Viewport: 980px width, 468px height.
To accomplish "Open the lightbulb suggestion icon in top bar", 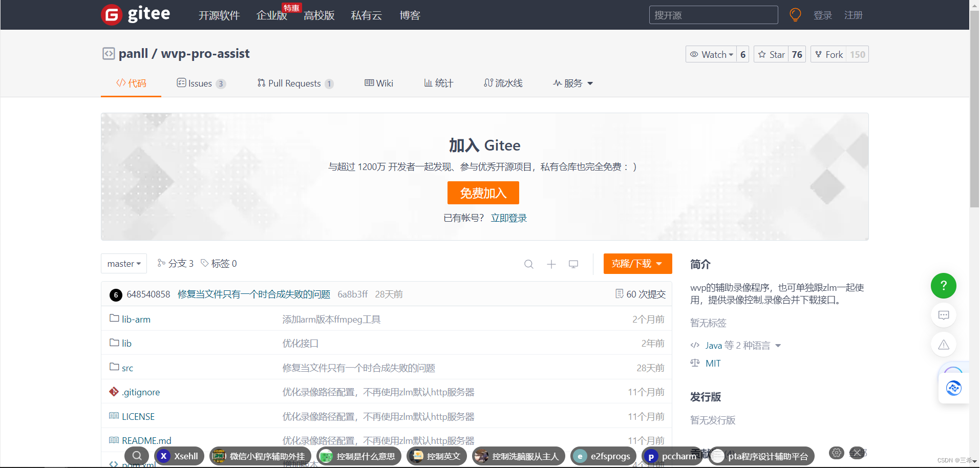I will [794, 14].
